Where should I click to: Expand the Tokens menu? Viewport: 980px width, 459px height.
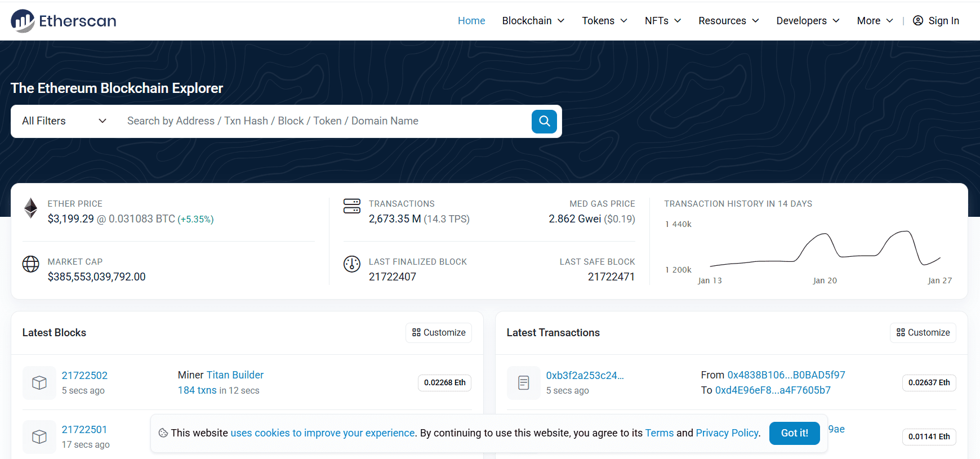click(604, 21)
